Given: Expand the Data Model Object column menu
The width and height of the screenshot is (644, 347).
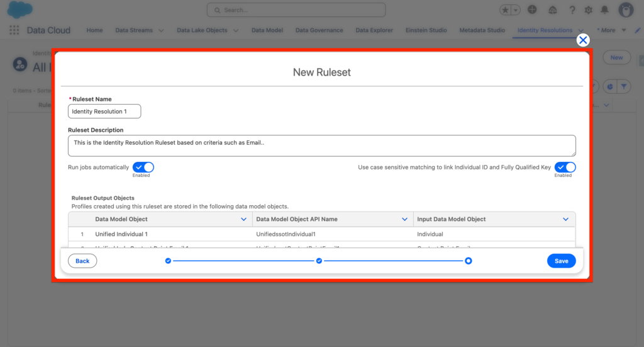Looking at the screenshot, I should click(x=244, y=219).
